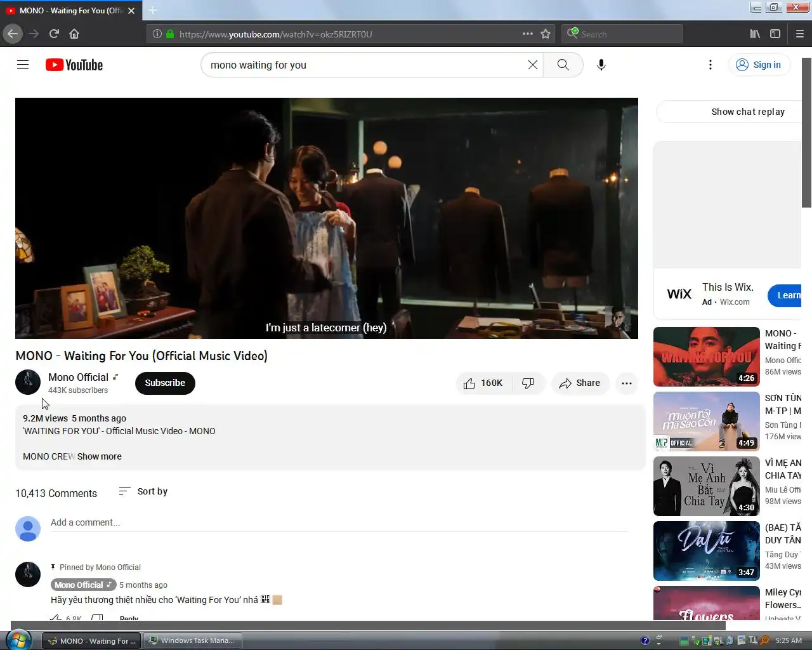Click Firefox forward arrow button
812x650 pixels.
point(34,34)
